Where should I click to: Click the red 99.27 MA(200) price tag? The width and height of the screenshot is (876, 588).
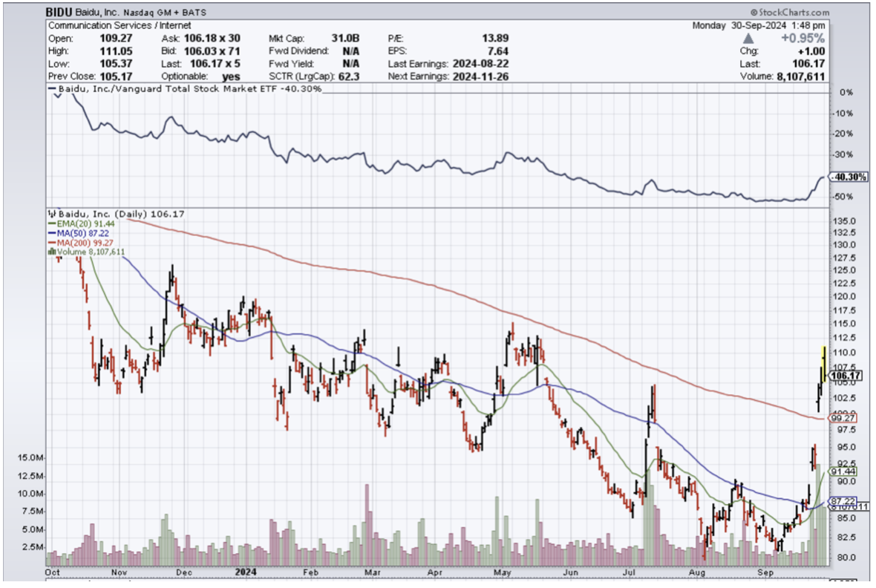(843, 419)
